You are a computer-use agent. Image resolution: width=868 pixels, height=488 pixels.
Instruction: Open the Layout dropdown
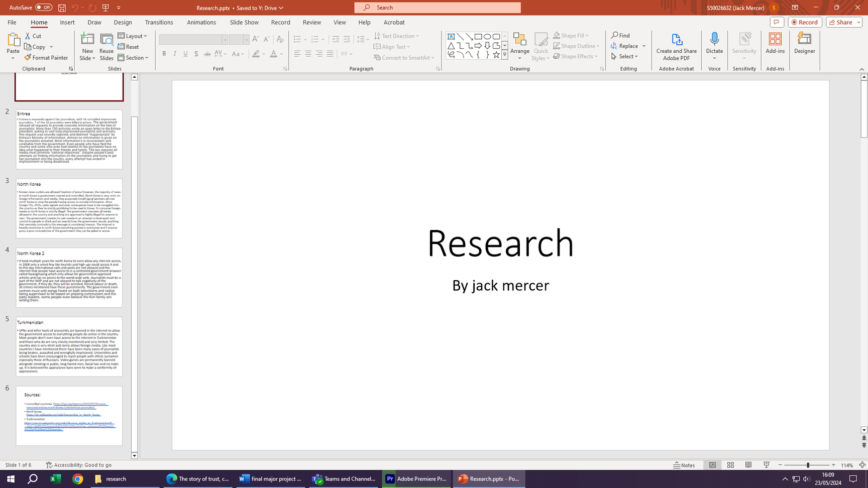click(x=133, y=36)
